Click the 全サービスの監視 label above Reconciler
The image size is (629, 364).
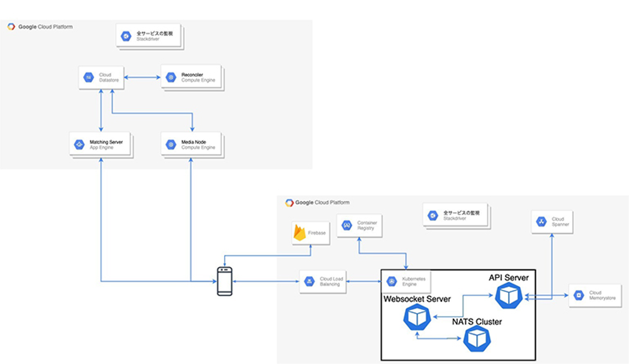[155, 33]
